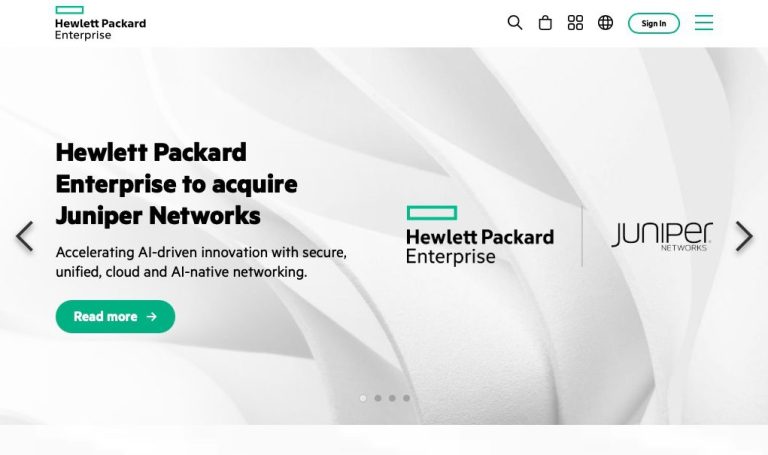
Task: Click the Sign In button
Action: click(654, 23)
